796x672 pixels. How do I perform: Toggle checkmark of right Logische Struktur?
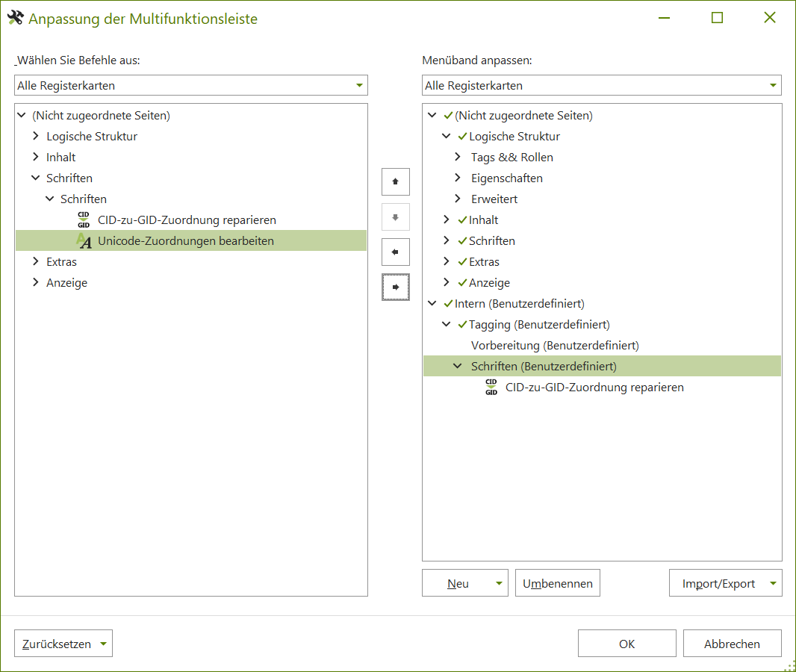[x=462, y=137]
